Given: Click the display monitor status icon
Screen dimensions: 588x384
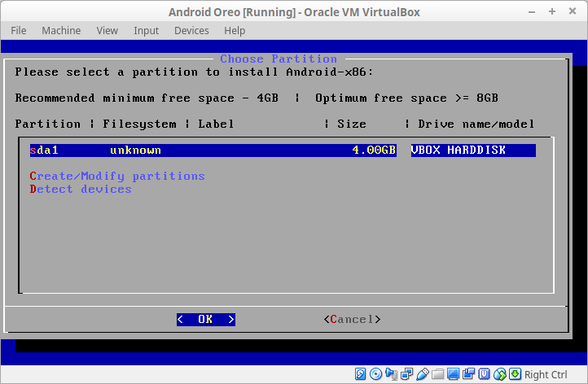Looking at the screenshot, I should click(453, 374).
